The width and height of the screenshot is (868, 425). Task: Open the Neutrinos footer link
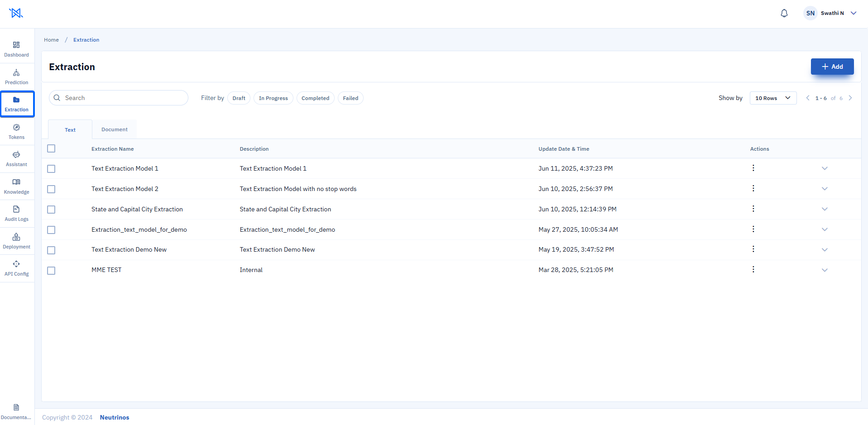click(x=115, y=417)
